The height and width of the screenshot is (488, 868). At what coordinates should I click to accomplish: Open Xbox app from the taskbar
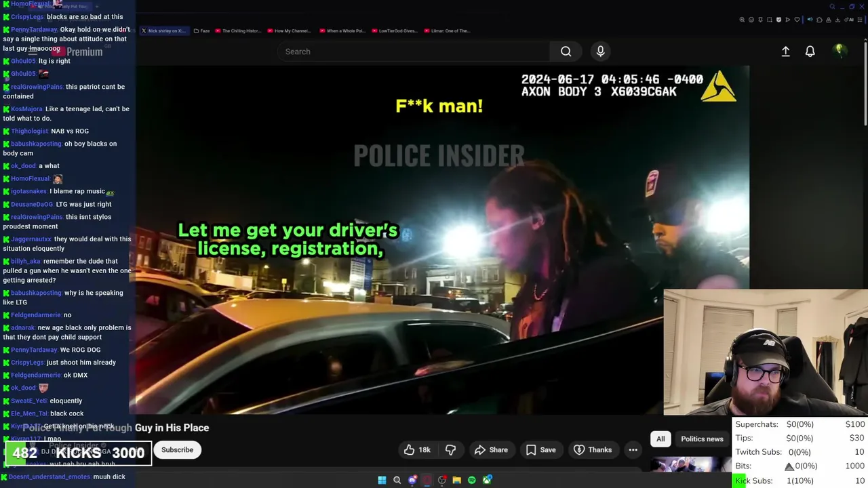(487, 480)
